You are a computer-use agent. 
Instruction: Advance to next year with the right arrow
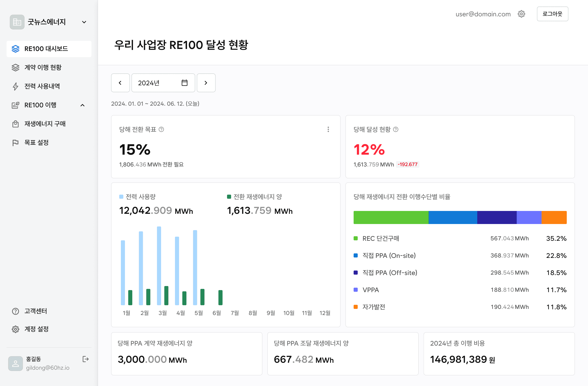[x=206, y=83]
